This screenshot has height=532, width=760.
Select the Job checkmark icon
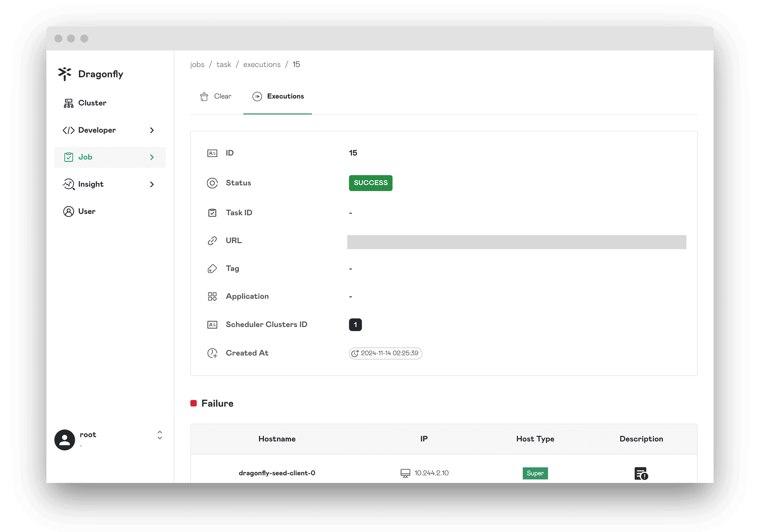tap(69, 157)
